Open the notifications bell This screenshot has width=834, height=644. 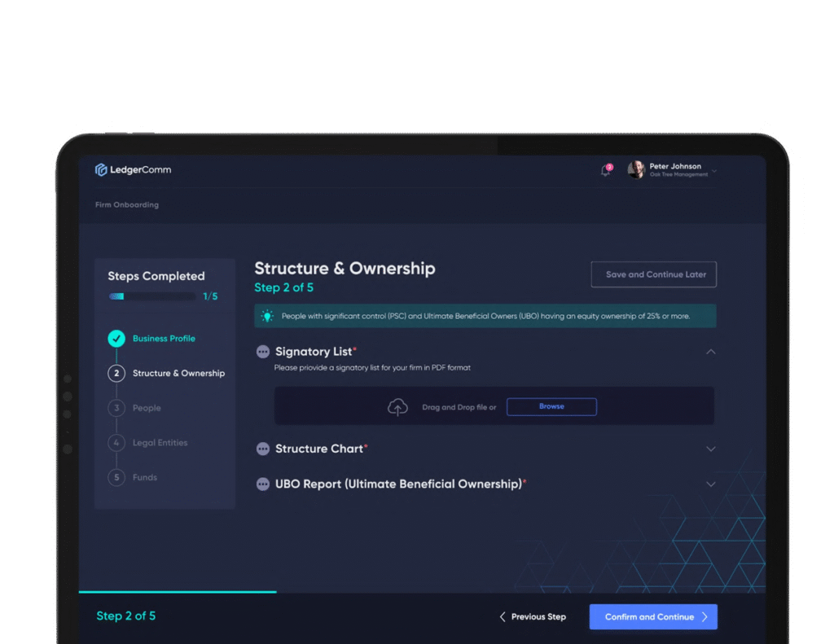click(605, 170)
